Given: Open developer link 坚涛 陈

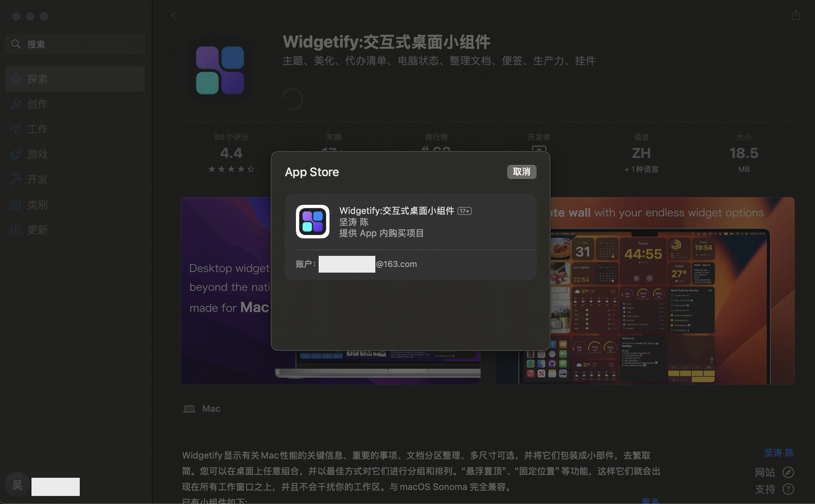Looking at the screenshot, I should [x=779, y=453].
